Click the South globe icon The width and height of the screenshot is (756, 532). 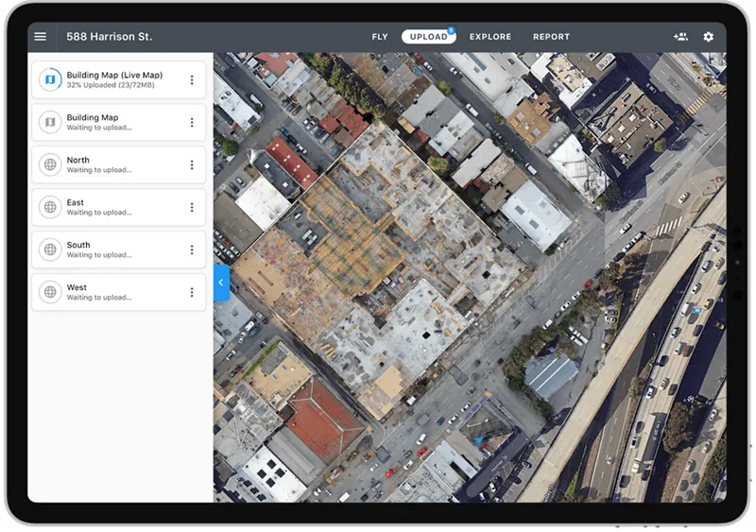click(x=50, y=249)
